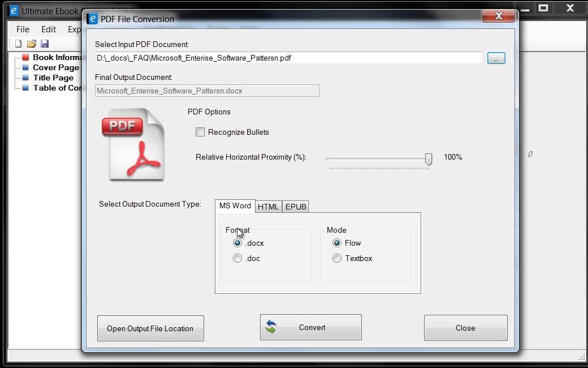The height and width of the screenshot is (368, 588).
Task: Choose the Flow mode radio button
Action: [337, 243]
